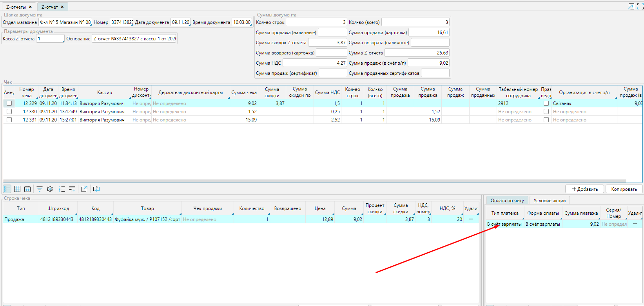The height and width of the screenshot is (306, 644).
Task: Open the Дата документа date picker field
Action: (x=181, y=22)
